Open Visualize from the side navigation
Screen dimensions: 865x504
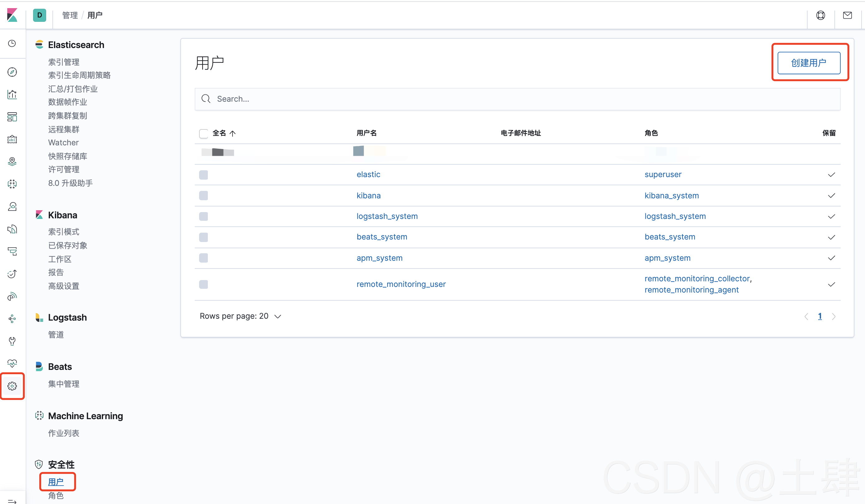tap(12, 94)
